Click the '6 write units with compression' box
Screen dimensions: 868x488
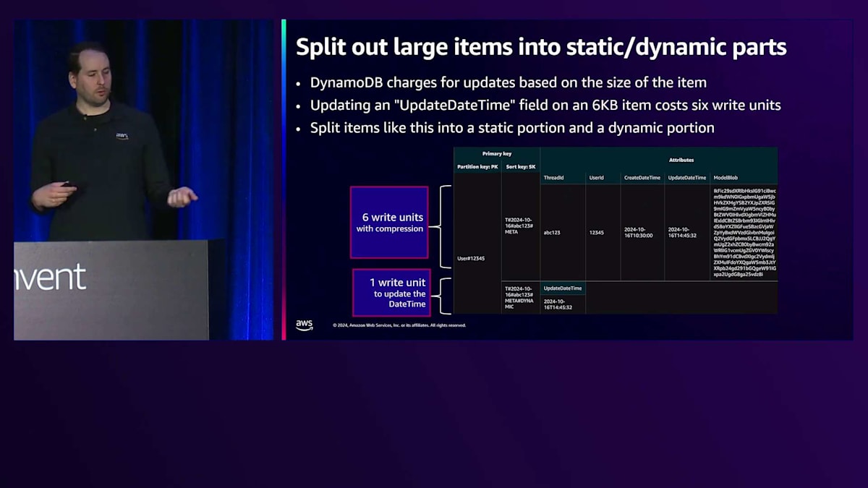(389, 223)
